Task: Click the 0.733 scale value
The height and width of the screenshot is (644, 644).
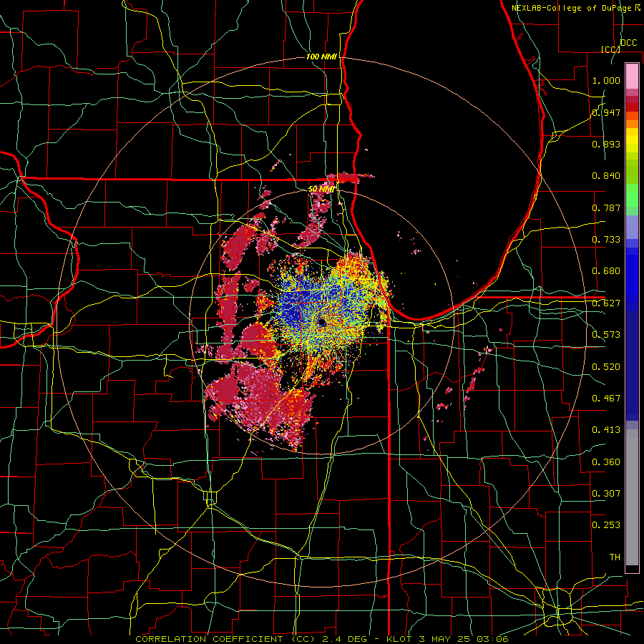Action: [606, 240]
